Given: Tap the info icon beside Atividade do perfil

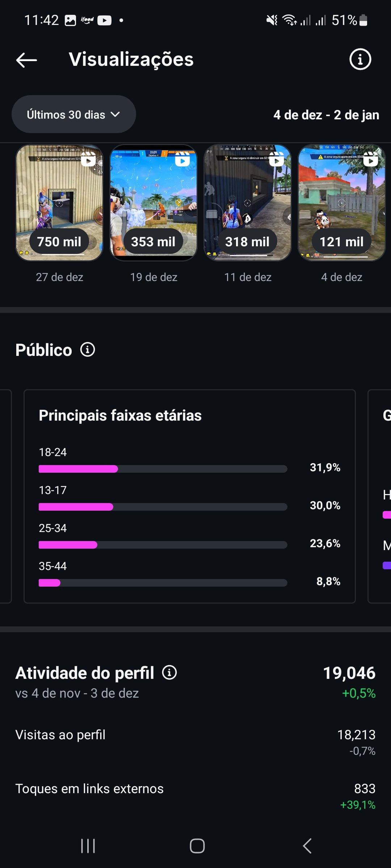Looking at the screenshot, I should point(169,673).
